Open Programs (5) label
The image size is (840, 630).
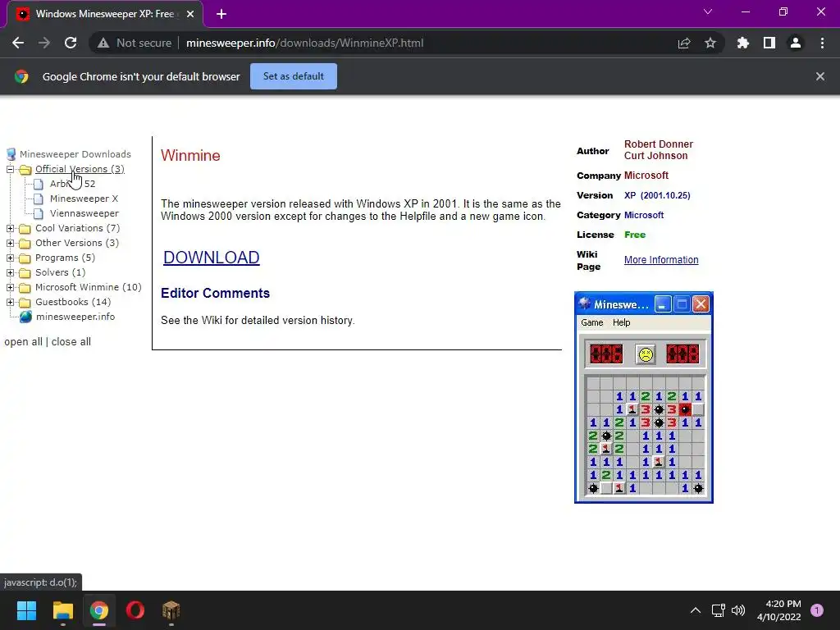(66, 258)
